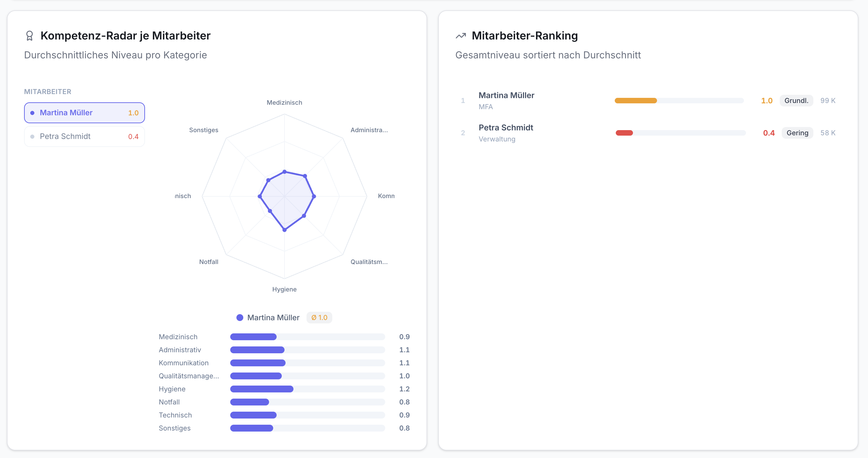Select Petra Schmidt in the employee list
This screenshot has width=868, height=458.
pyautogui.click(x=85, y=136)
